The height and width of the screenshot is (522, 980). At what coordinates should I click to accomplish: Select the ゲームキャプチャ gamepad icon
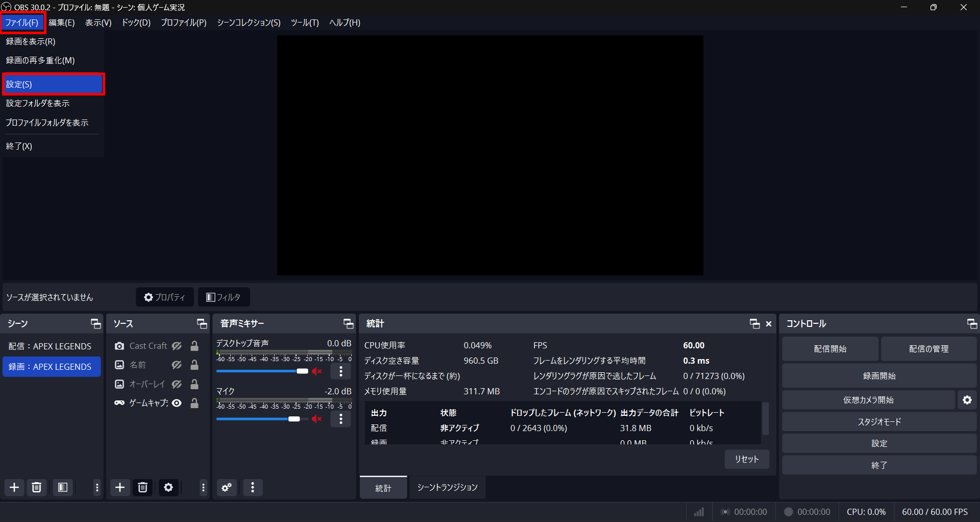[x=119, y=403]
